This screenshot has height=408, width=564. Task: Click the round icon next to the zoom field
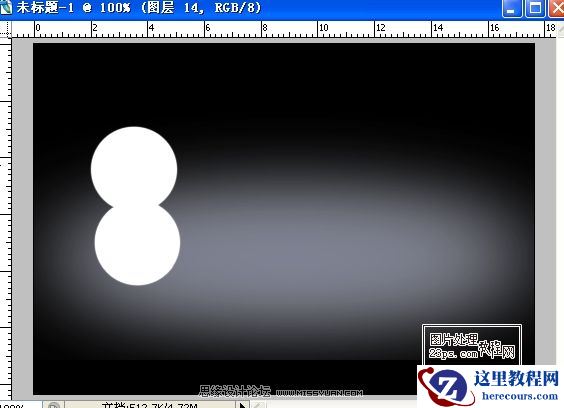click(53, 405)
